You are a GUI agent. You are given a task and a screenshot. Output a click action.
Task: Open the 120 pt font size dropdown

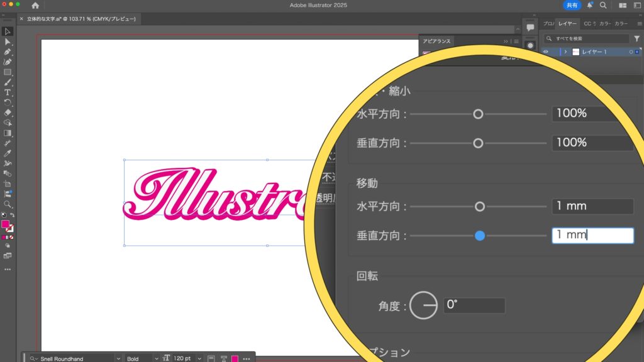(x=199, y=358)
